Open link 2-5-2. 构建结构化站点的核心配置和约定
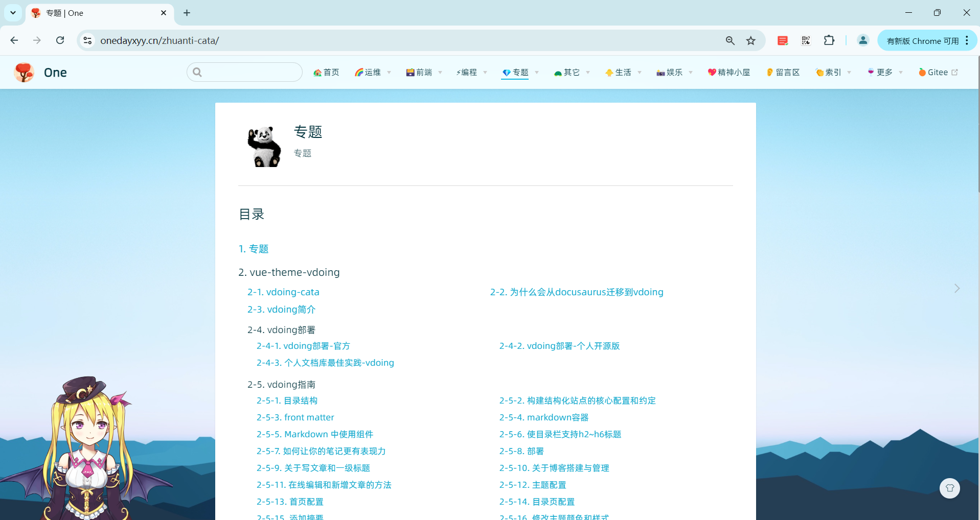Viewport: 980px width, 520px height. coord(577,400)
